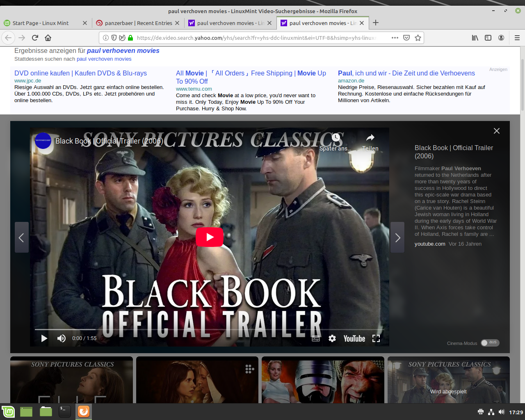
Task: Close the video overlay with X
Action: [x=497, y=131]
